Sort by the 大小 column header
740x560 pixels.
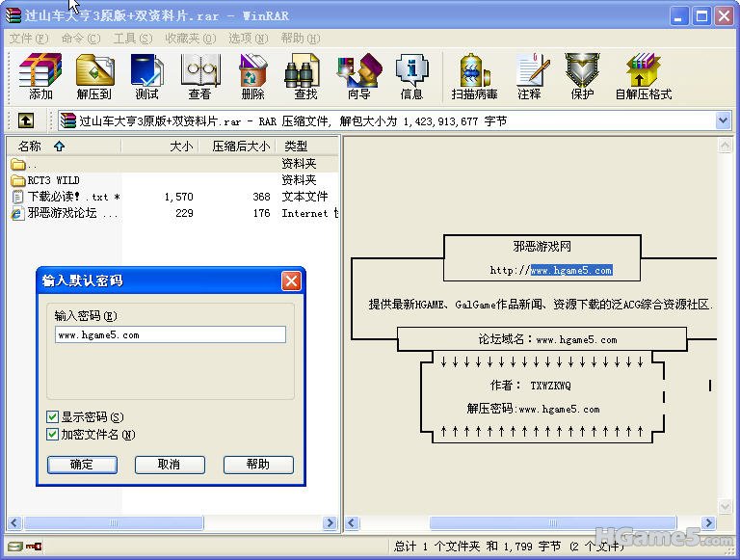click(160, 146)
